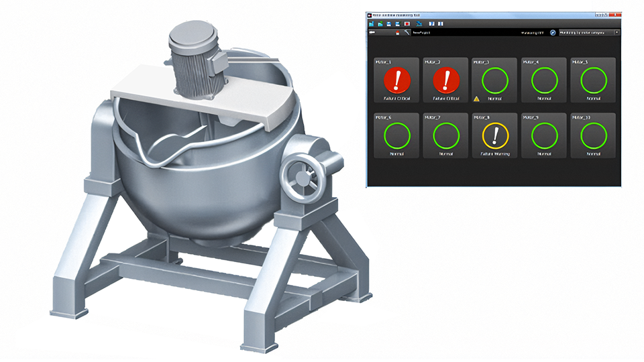The image size is (644, 362).
Task: Click the red critical alert icon on Motor_1
Action: pos(396,80)
